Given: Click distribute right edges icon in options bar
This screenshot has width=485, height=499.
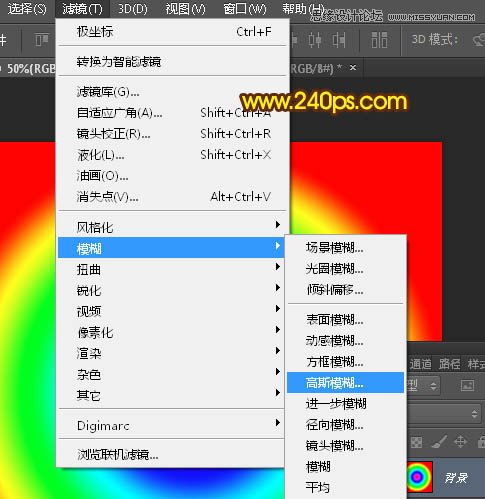Looking at the screenshot, I should tap(339, 40).
